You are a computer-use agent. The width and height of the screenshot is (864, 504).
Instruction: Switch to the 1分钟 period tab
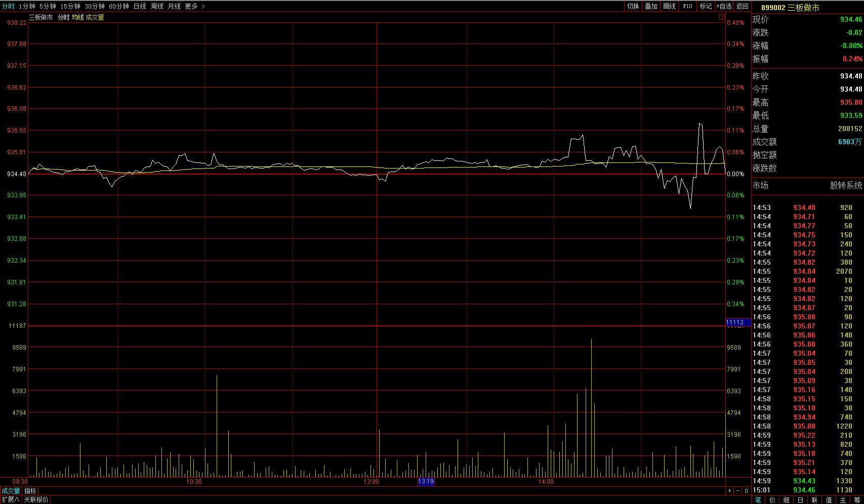tap(27, 6)
